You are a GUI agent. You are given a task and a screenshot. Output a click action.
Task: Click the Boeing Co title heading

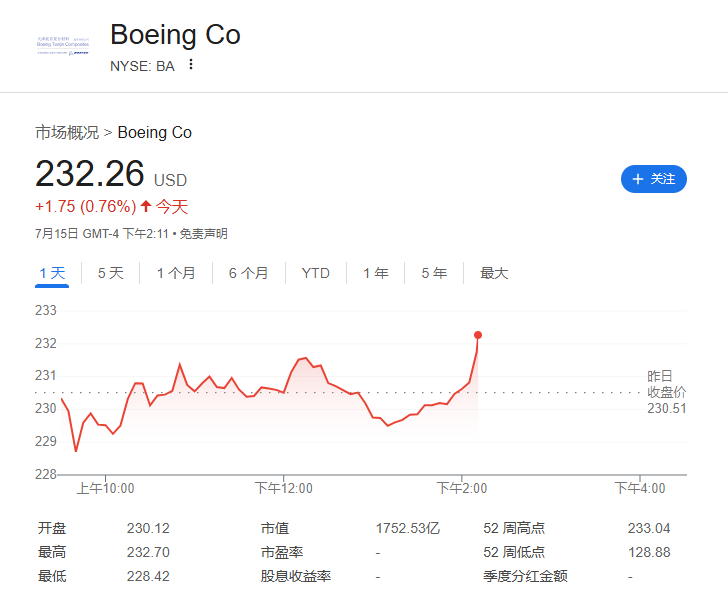pos(176,35)
